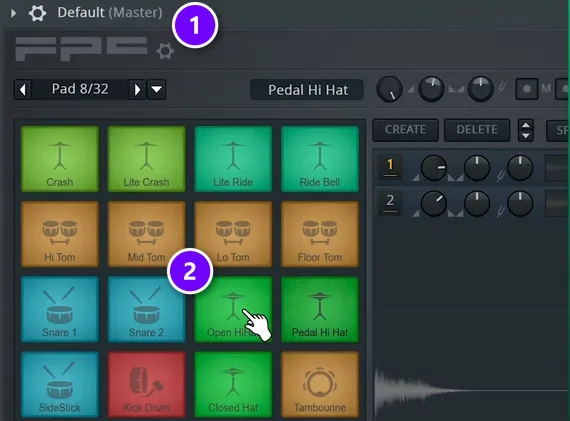Trigger the SideStick pad

pyautogui.click(x=60, y=384)
